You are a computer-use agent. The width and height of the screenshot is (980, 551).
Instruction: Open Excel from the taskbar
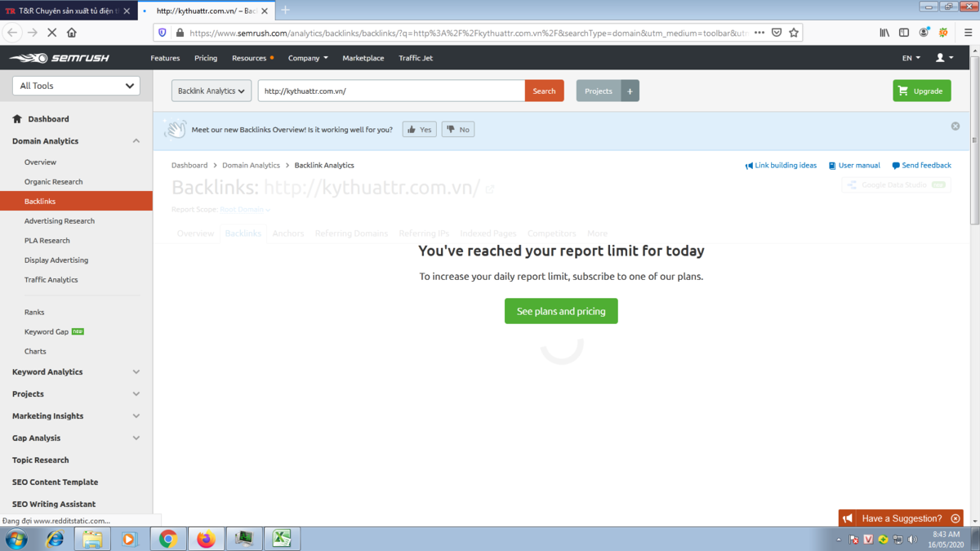(x=282, y=539)
